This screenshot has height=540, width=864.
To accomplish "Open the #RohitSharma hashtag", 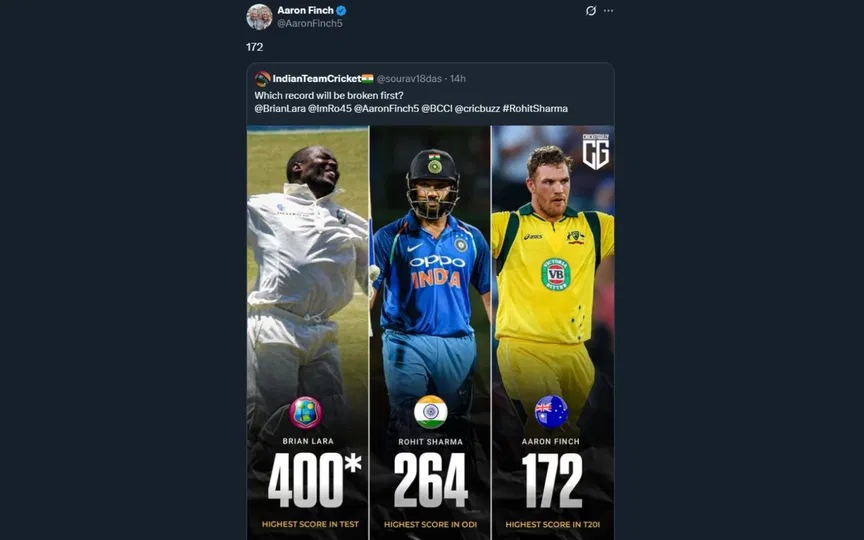I will 535,108.
